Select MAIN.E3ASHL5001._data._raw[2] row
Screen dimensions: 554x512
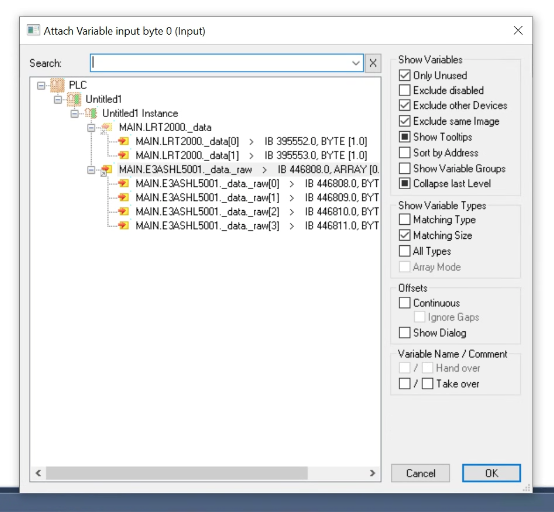pyautogui.click(x=257, y=212)
